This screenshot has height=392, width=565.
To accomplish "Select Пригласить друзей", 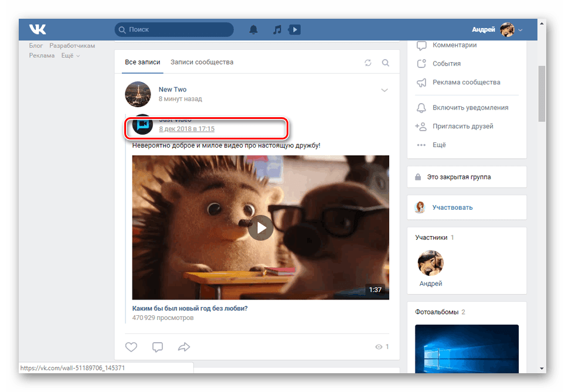I will pyautogui.click(x=462, y=126).
